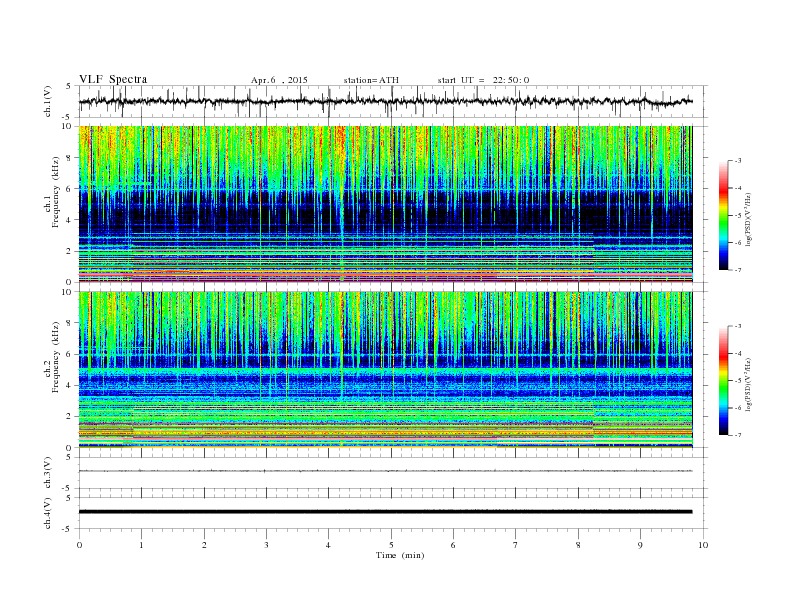The height and width of the screenshot is (612, 792).
Task: Click the ch.1 spectrogram color scale bar
Action: click(723, 215)
